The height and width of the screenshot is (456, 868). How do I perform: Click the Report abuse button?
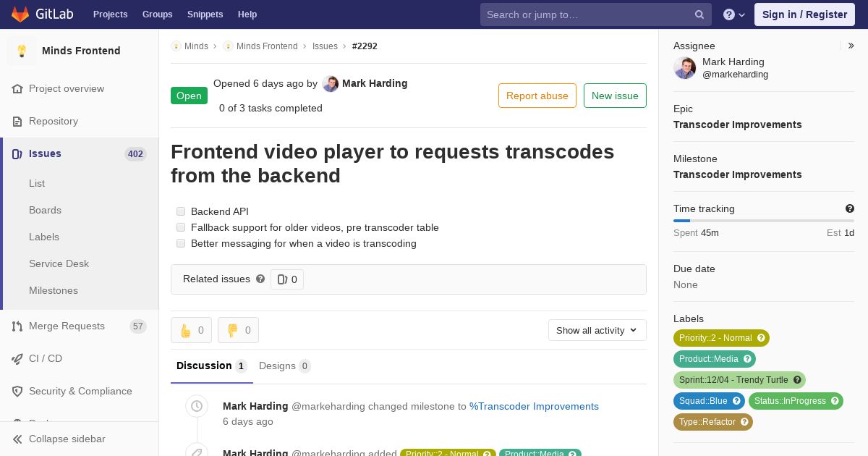click(537, 96)
